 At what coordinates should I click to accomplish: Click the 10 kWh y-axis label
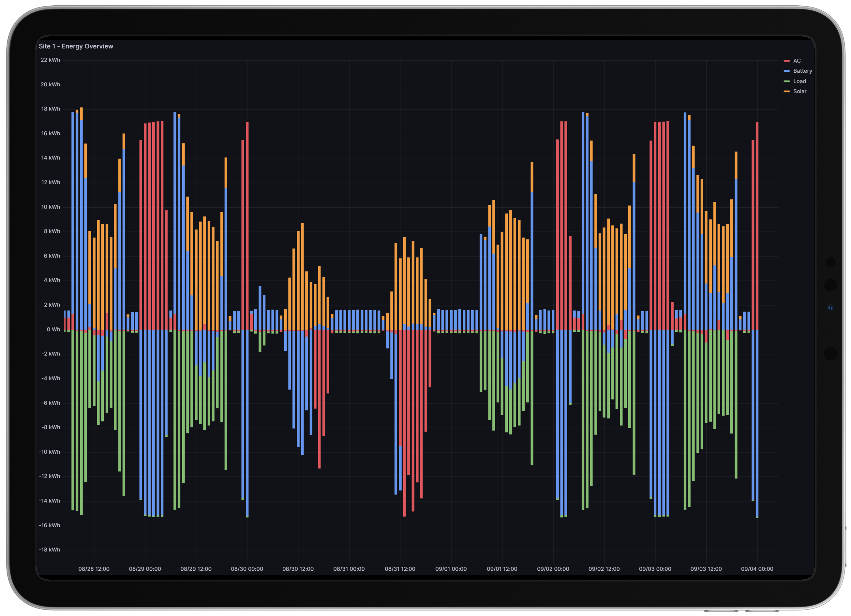tap(51, 207)
